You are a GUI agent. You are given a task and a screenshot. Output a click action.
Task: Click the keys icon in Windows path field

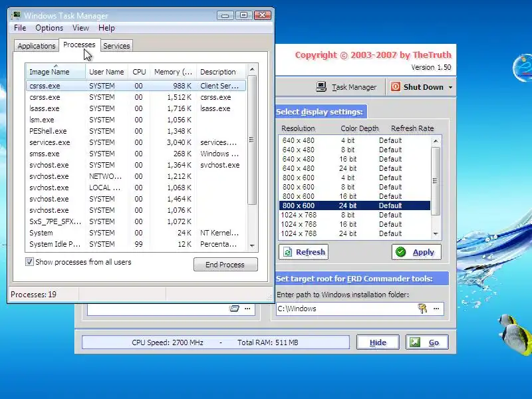pos(422,309)
